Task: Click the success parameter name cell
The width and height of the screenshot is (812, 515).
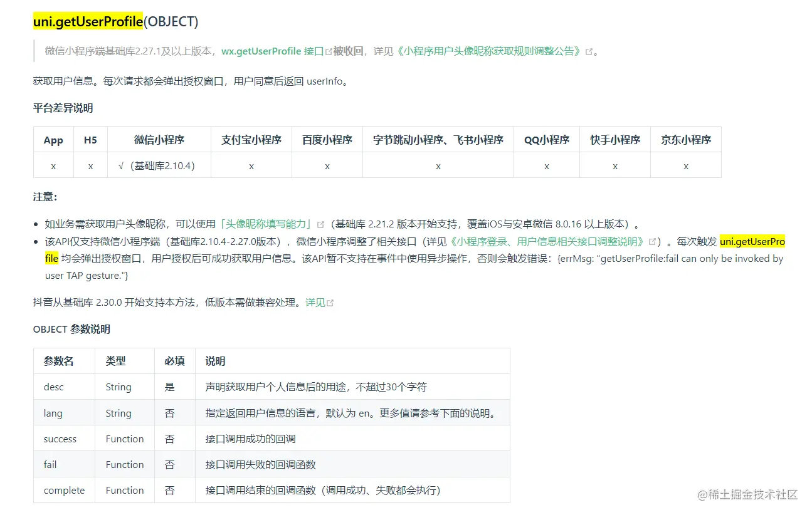Action: tap(65, 439)
